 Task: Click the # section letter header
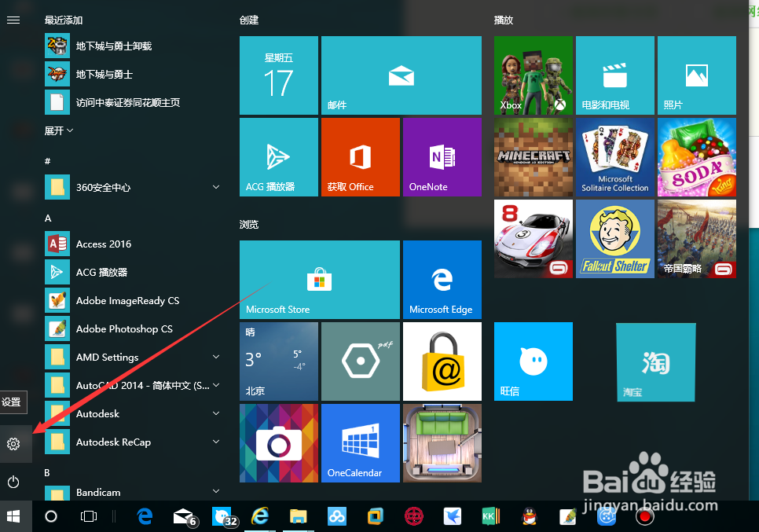(47, 161)
